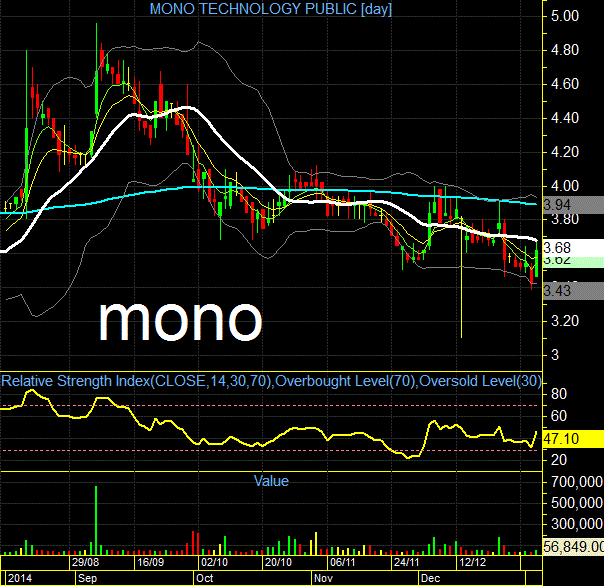
Task: Click the 3.20 price axis label
Action: (x=565, y=321)
